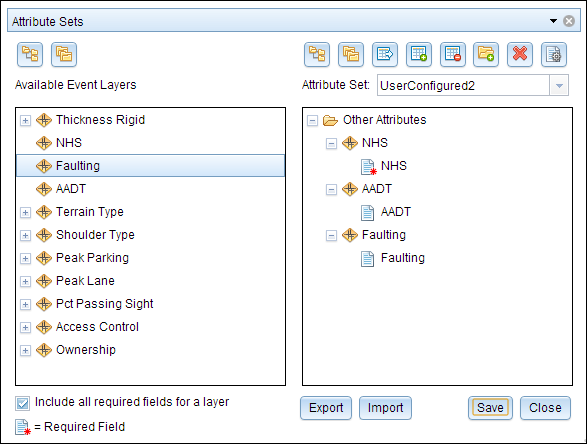
Task: Expand the Terrain Type layer node
Action: 25,213
